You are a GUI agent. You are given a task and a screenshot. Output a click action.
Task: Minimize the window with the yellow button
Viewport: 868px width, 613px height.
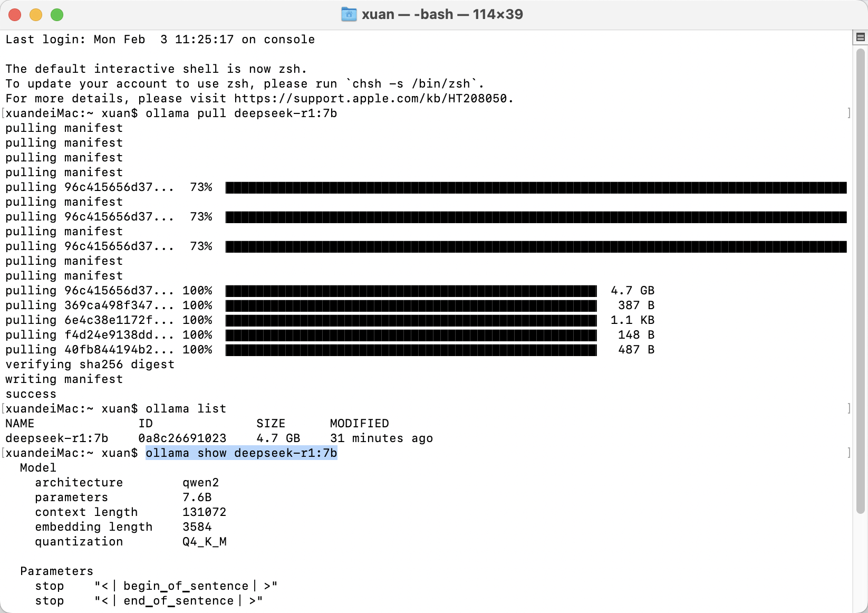[36, 15]
